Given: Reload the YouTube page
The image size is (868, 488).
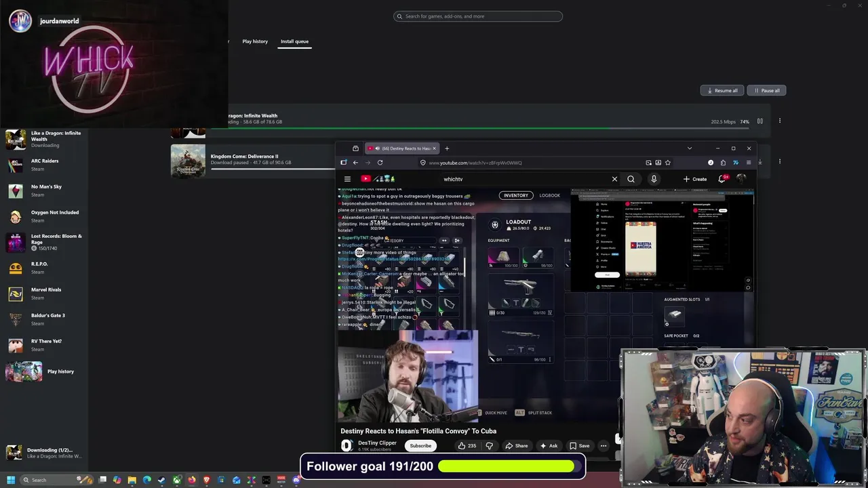Looking at the screenshot, I should pos(380,163).
